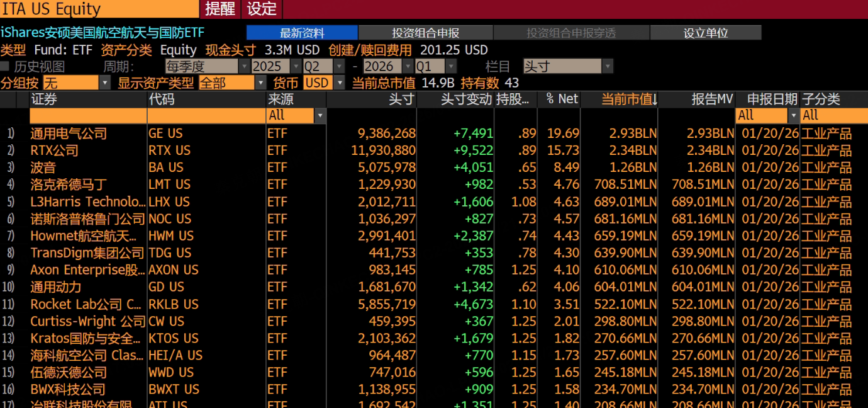
Task: Switch to the 投资组合申报穿透 tab
Action: (571, 33)
